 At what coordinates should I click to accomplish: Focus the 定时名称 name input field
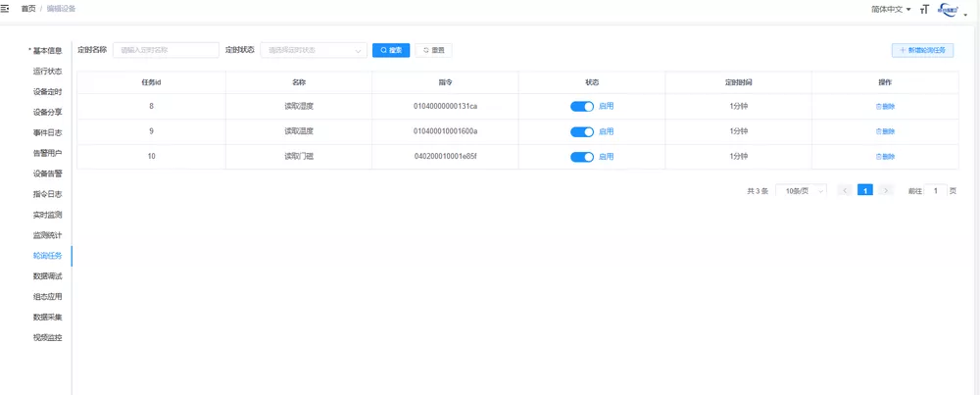pos(166,50)
